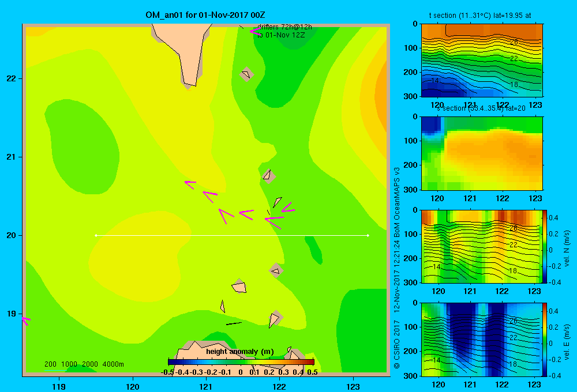Viewport: 577px width, 392px height.
Task: Click the east endpoint marker of transect line
Action: click(x=368, y=235)
